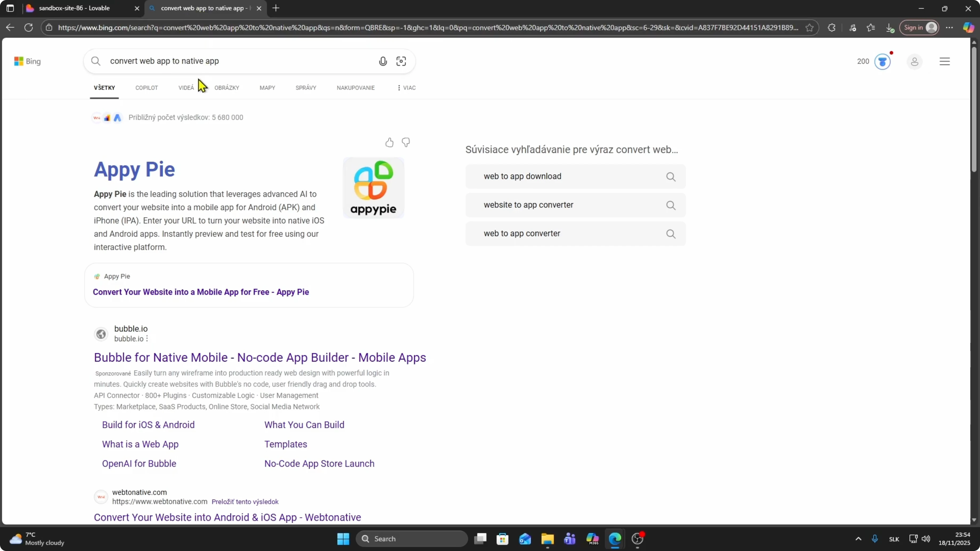Open Bing hamburger settings menu
This screenshot has height=551, width=980.
(945, 61)
